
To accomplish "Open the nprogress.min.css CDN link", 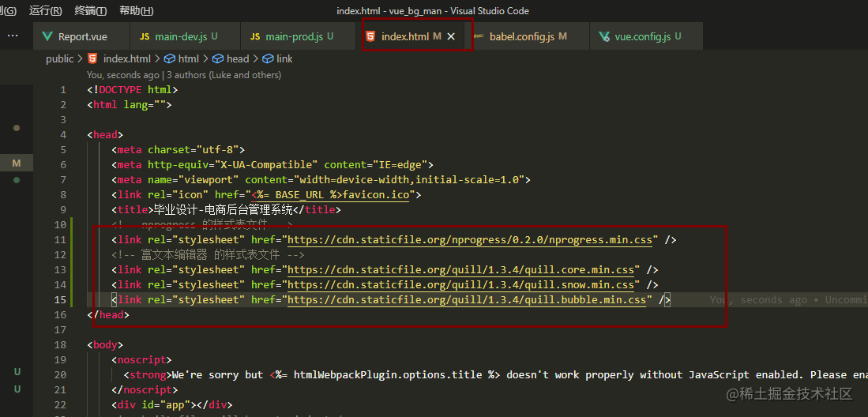I will (469, 240).
